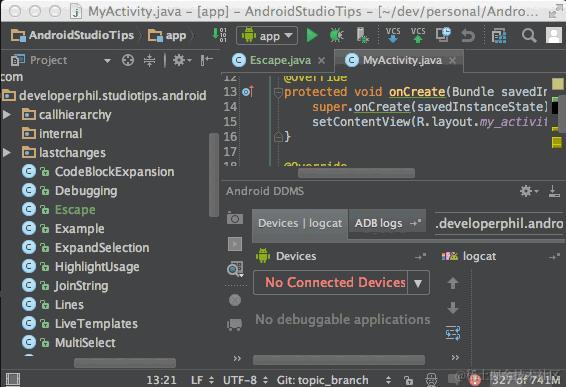Attach debugger to Android process icon
Viewport: 566px width, 387px height.
pos(362,35)
